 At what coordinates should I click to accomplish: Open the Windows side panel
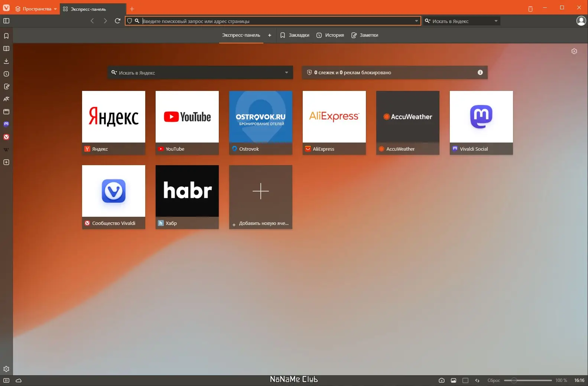pyautogui.click(x=6, y=112)
